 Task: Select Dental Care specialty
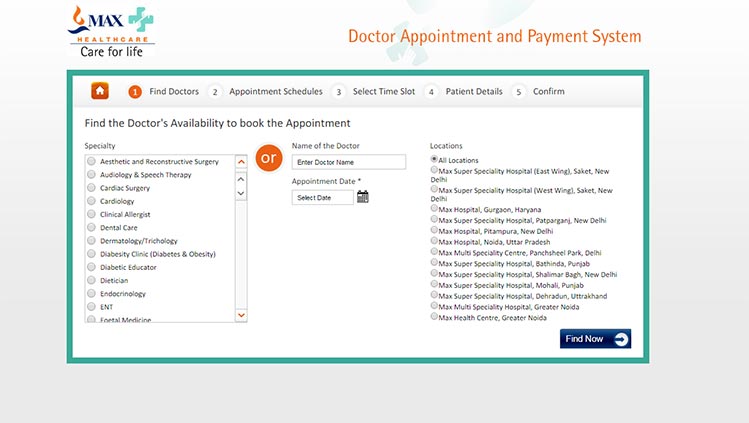point(91,227)
